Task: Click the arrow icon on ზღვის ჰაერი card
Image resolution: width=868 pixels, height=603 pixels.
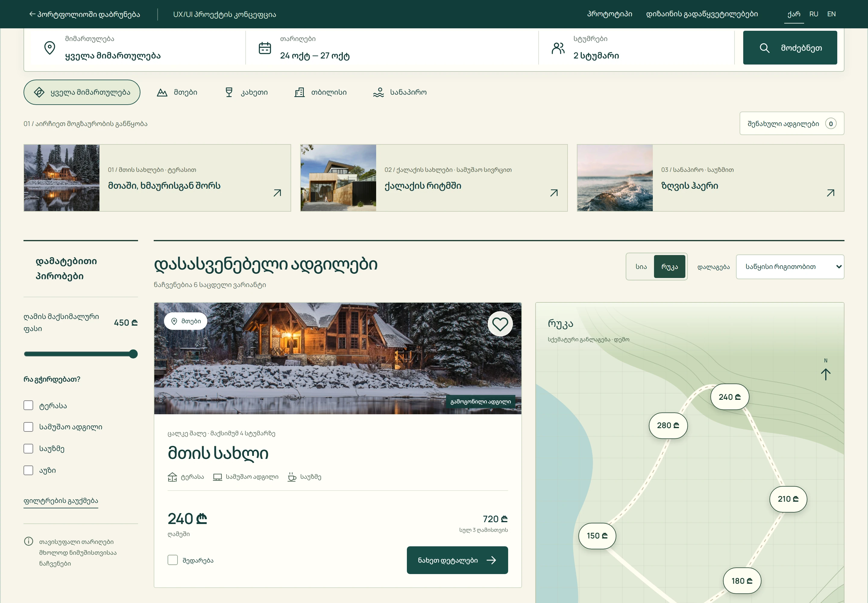Action: pyautogui.click(x=830, y=193)
